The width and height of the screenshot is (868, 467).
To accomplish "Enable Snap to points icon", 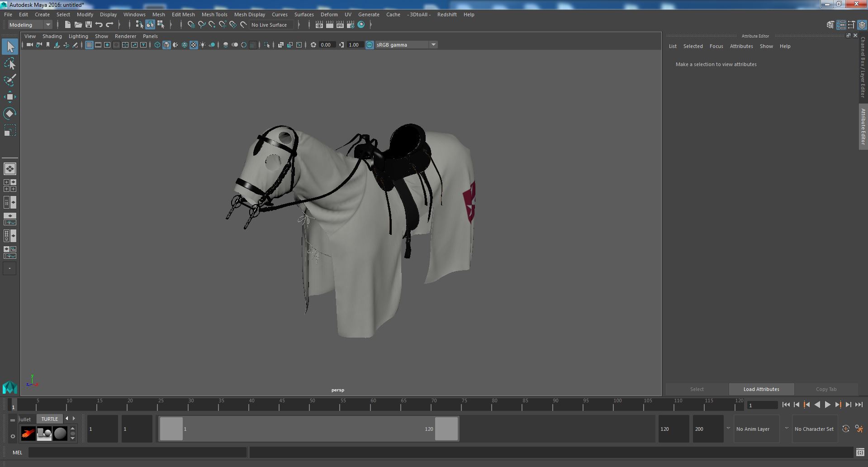I will point(212,25).
